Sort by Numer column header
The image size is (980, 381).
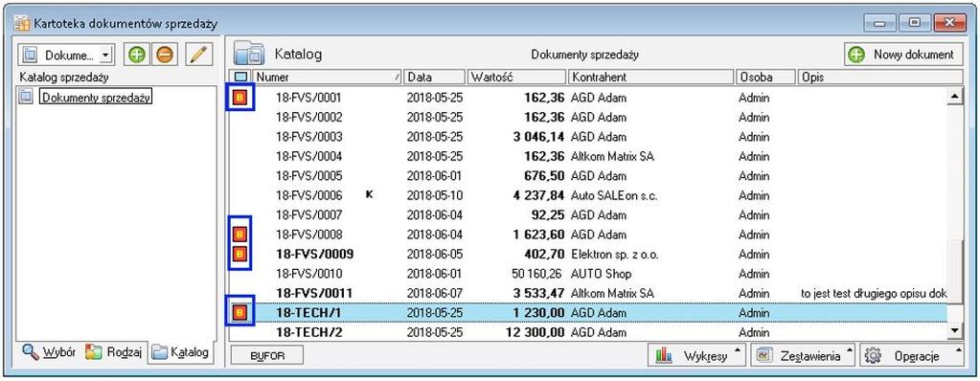point(328,78)
